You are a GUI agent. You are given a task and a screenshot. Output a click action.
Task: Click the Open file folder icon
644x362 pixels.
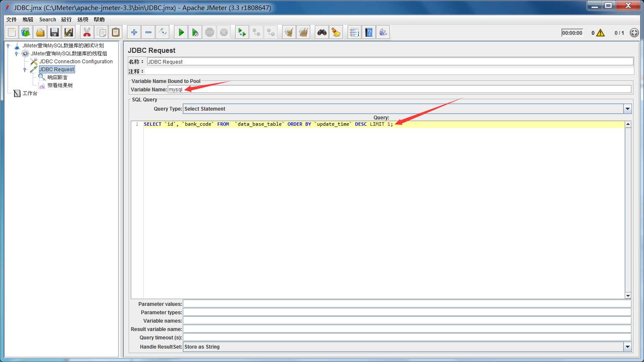[40, 32]
